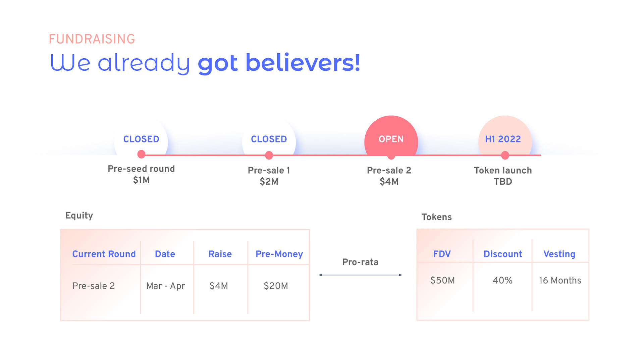Click the Vesting column header
Screen dimensions: 644x362
559,254
